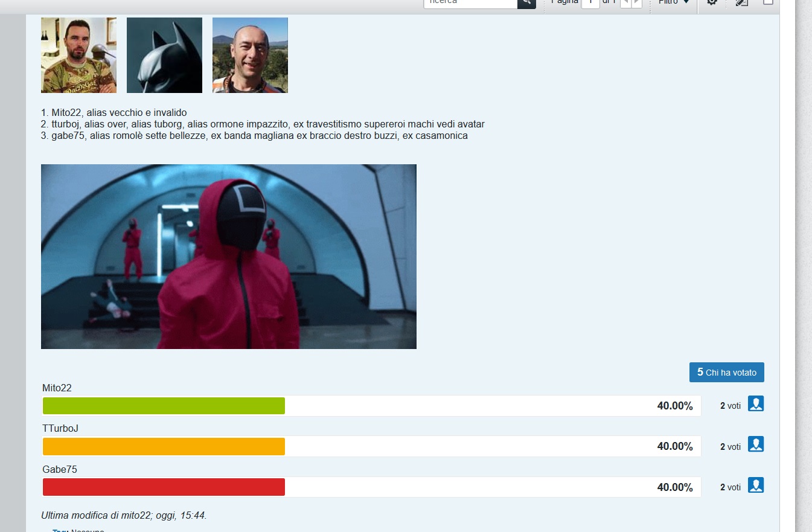Image resolution: width=812 pixels, height=532 pixels.
Task: Open the smiling man outdoors photo
Action: coord(250,55)
